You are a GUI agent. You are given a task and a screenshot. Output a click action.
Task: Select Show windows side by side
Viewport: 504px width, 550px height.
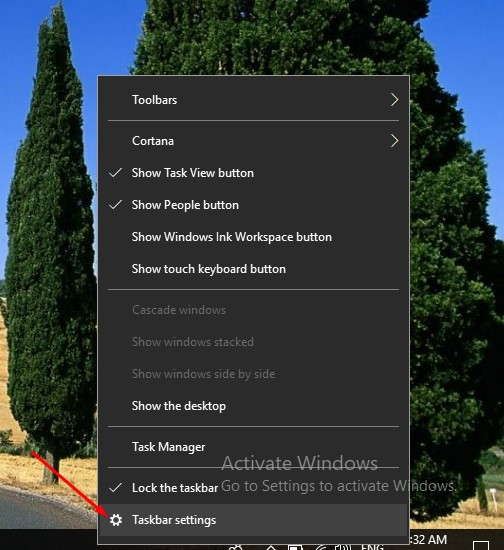tap(253, 374)
